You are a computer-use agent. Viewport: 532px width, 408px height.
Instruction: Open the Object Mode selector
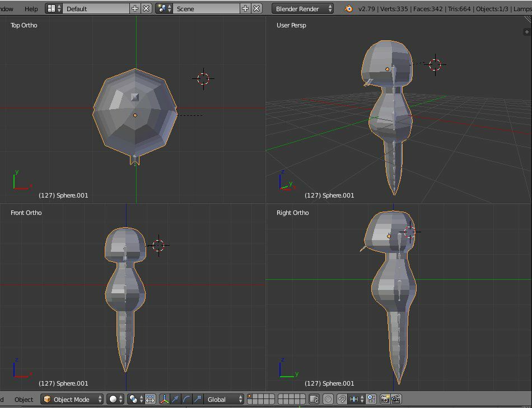(x=72, y=399)
